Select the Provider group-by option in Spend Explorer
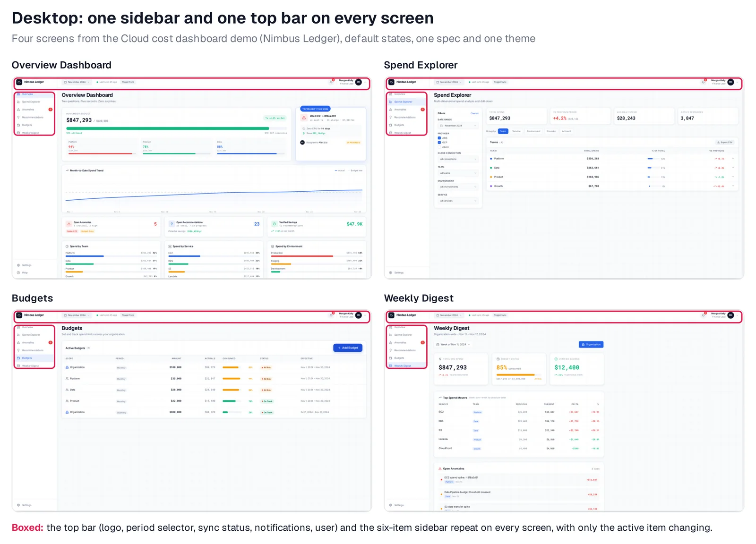 [x=551, y=131]
